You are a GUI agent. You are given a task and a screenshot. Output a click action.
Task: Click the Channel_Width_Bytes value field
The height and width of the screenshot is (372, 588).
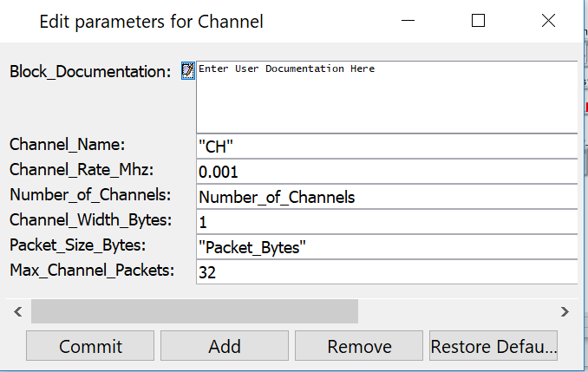(386, 222)
